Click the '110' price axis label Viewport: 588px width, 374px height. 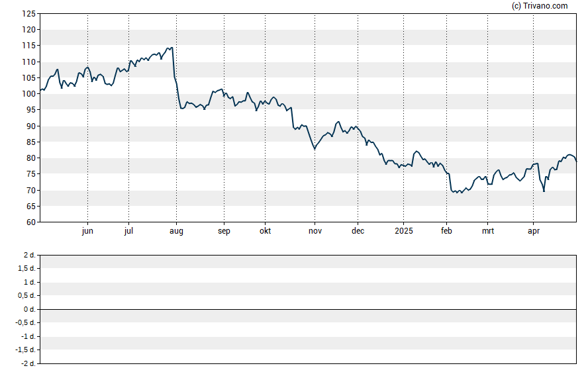coord(29,62)
